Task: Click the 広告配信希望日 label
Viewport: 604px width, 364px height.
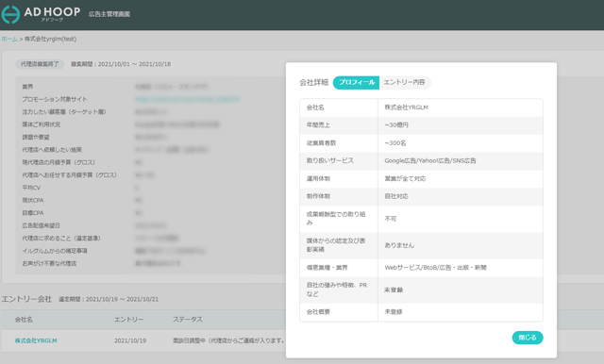Action: [x=41, y=225]
